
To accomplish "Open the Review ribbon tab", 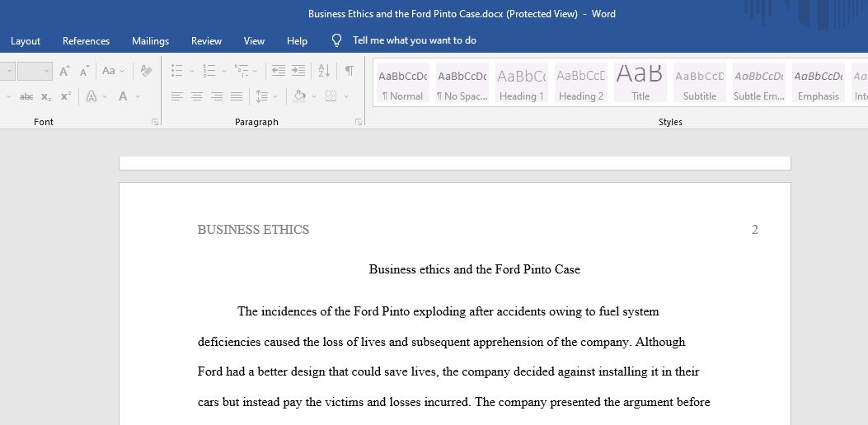I will (206, 41).
